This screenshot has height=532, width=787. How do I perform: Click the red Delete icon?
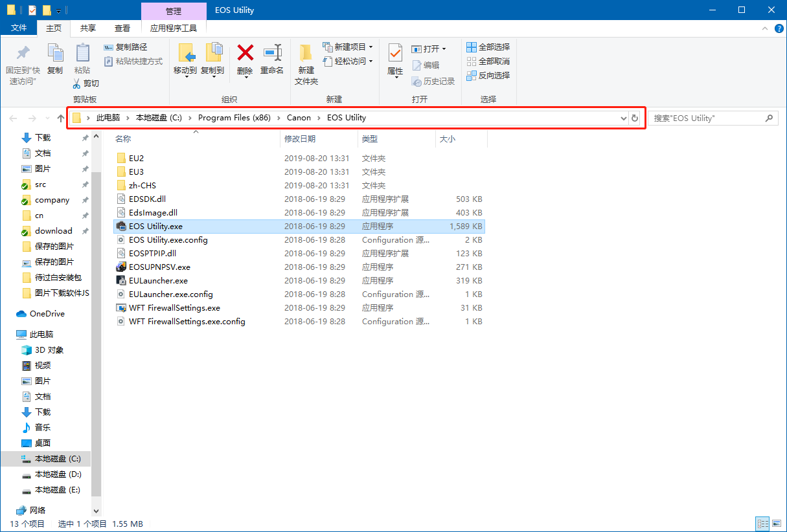[245, 52]
